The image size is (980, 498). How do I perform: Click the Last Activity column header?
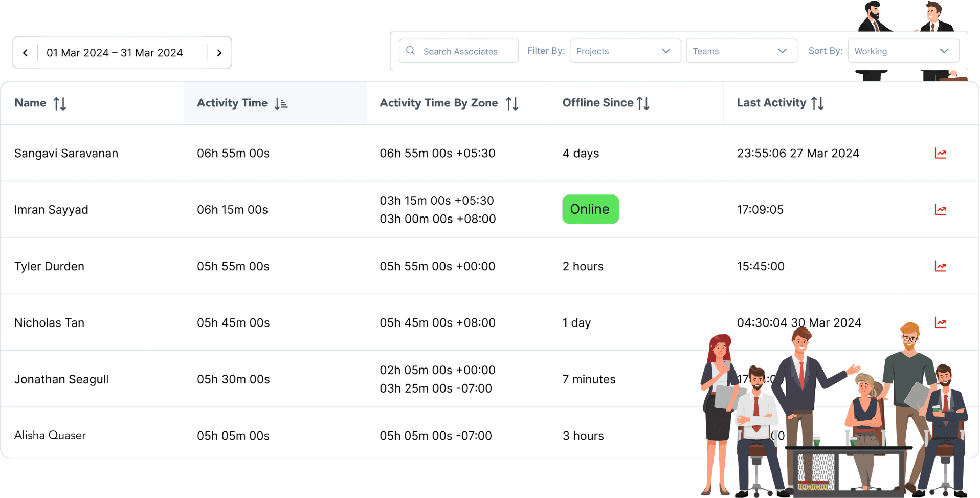pos(851,103)
